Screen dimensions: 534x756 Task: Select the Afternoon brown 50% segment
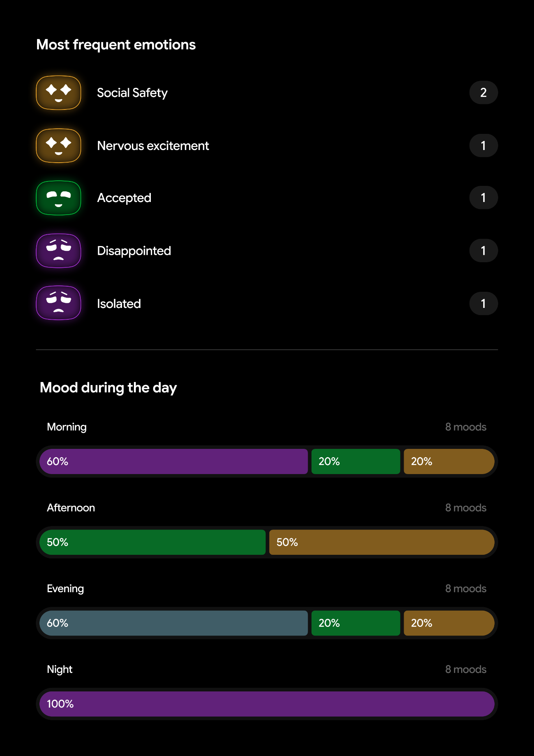381,542
